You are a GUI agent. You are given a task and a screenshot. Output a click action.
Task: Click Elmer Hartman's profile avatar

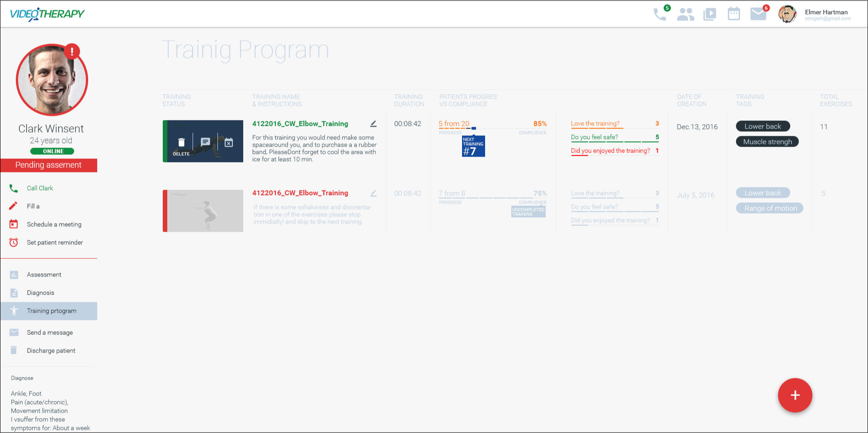click(x=787, y=14)
